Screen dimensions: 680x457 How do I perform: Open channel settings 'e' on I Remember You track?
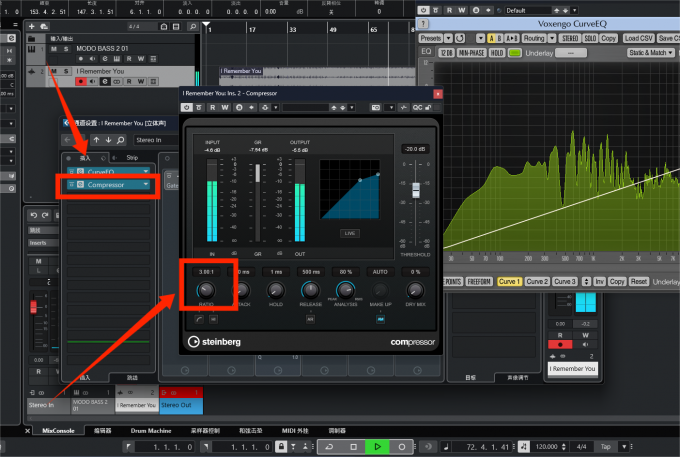[x=105, y=82]
